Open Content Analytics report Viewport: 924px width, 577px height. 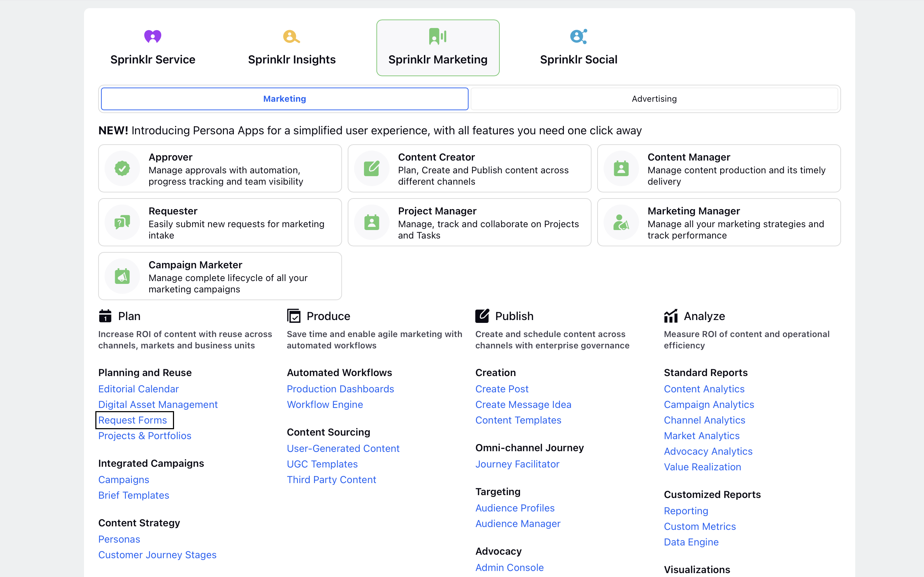(704, 389)
